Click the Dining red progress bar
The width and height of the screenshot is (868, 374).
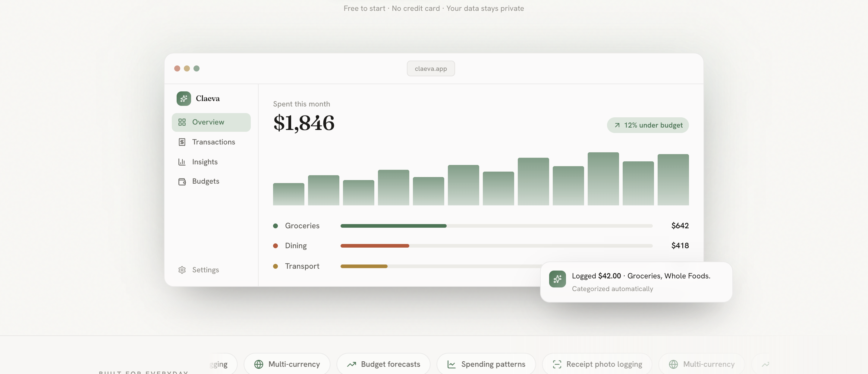click(375, 246)
